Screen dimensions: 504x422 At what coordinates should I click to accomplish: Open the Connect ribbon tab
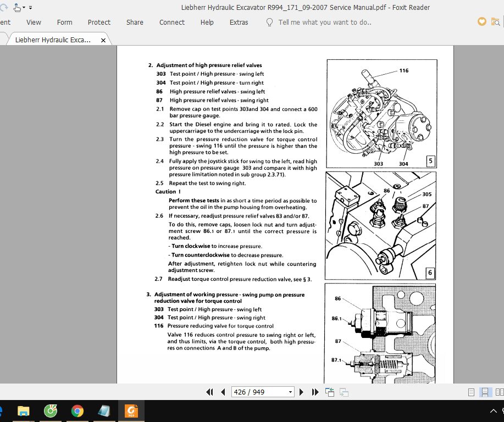pos(172,22)
